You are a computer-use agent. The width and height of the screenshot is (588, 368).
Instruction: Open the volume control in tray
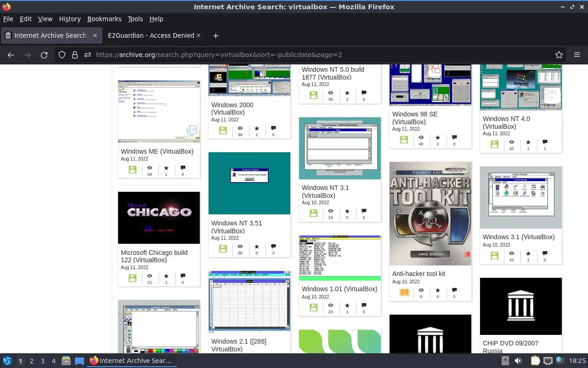pyautogui.click(x=518, y=361)
